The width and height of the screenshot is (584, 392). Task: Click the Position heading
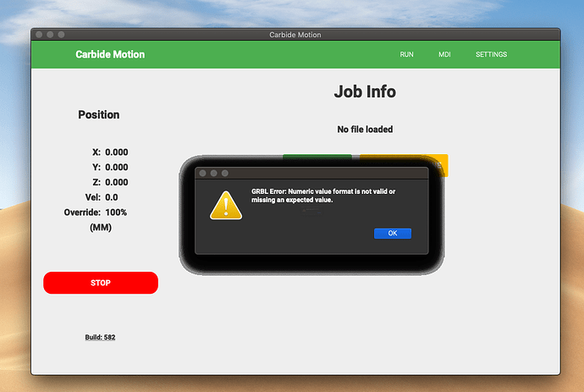point(99,115)
